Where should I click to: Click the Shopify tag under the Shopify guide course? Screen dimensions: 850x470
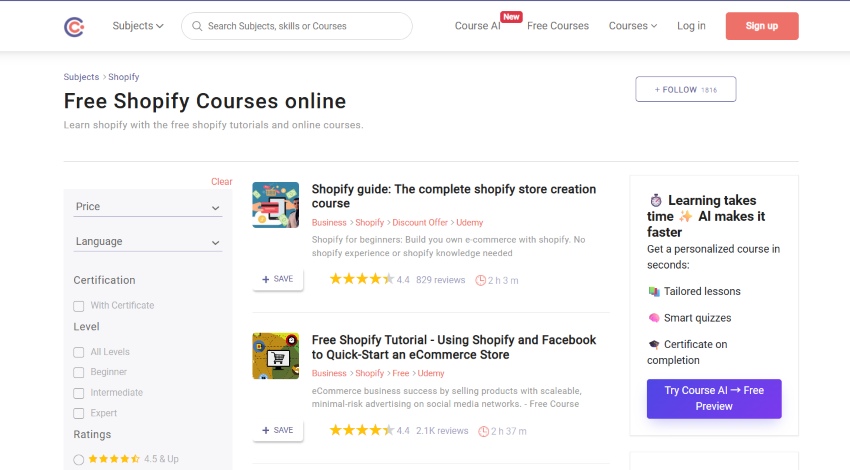pos(370,223)
